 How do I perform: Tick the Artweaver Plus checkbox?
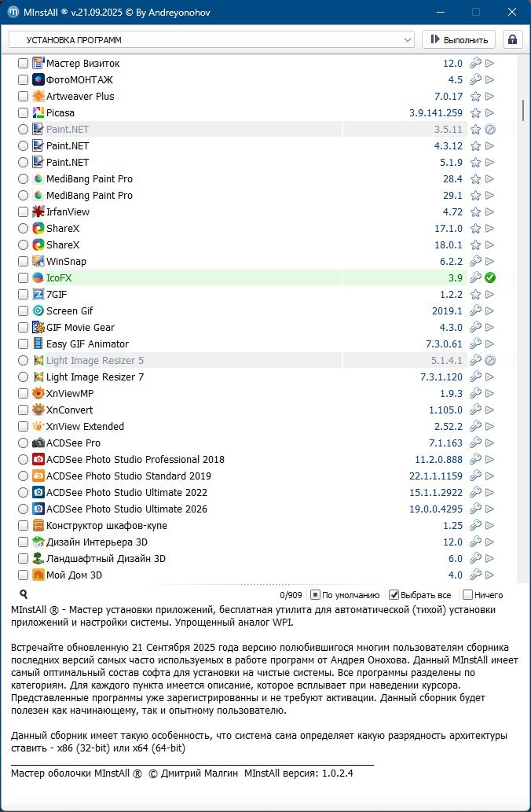click(23, 97)
